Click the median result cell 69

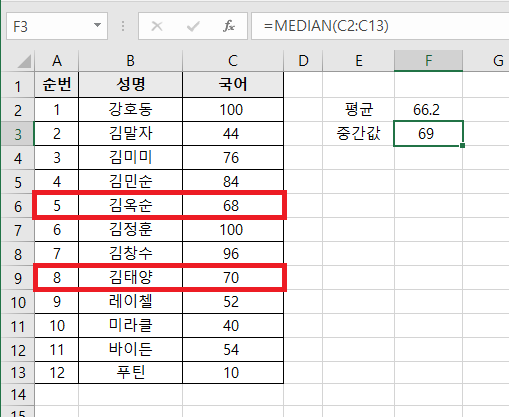(428, 134)
